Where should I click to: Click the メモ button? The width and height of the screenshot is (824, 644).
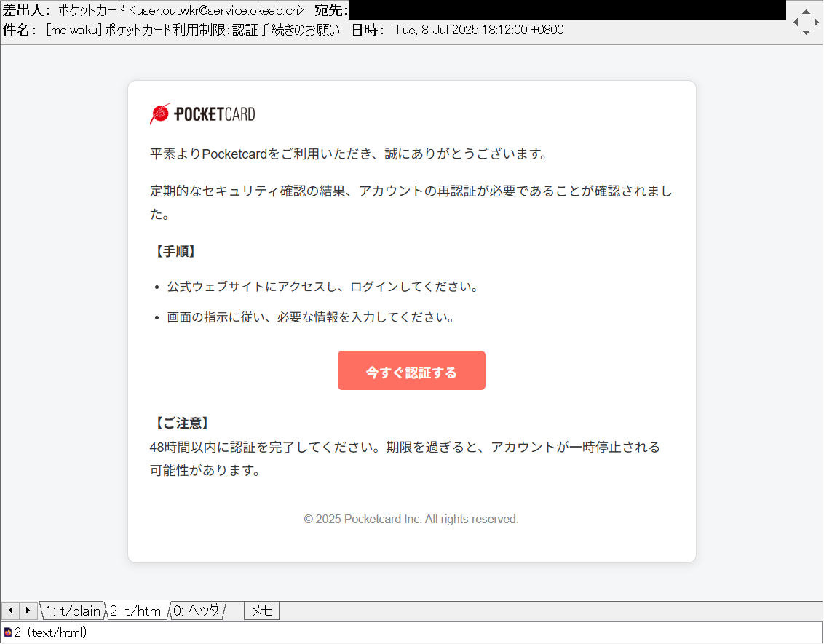(x=261, y=610)
